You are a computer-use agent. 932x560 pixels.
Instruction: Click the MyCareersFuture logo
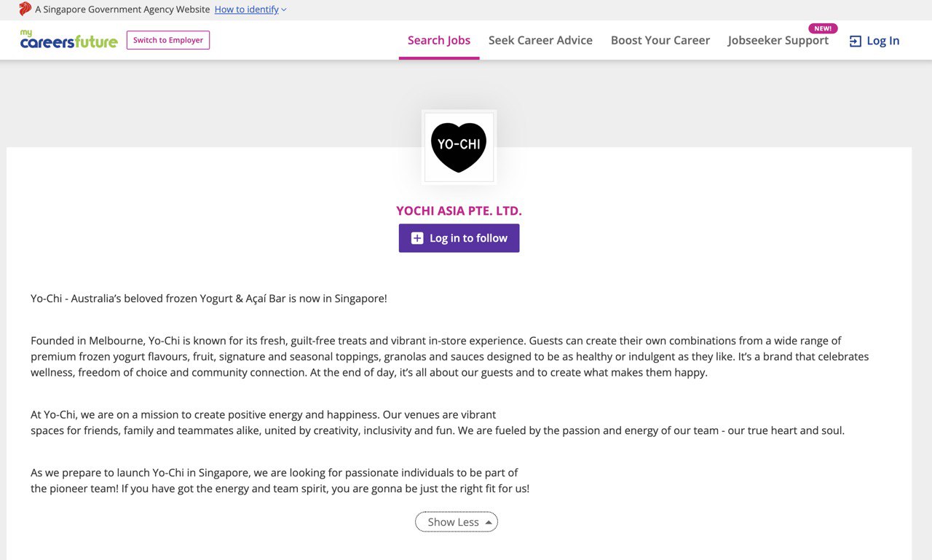pos(69,40)
